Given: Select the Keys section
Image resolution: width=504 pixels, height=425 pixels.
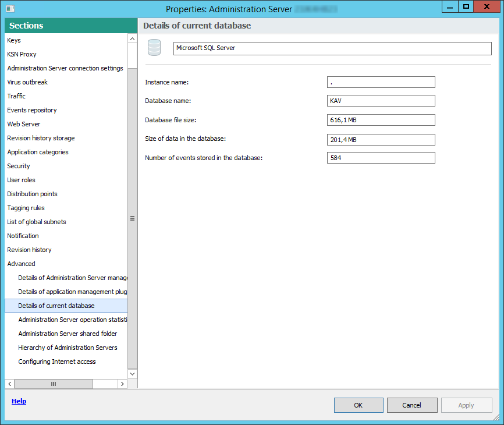Looking at the screenshot, I should [x=13, y=40].
